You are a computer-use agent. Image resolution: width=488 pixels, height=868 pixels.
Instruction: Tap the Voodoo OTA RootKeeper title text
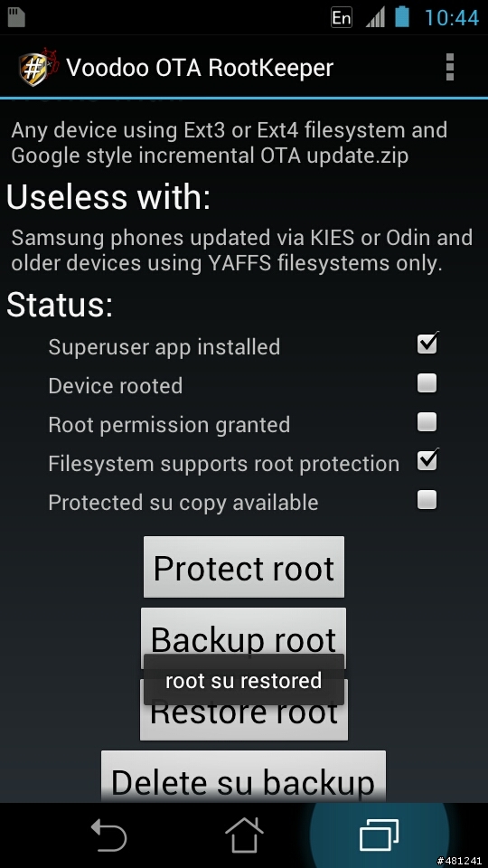(200, 68)
